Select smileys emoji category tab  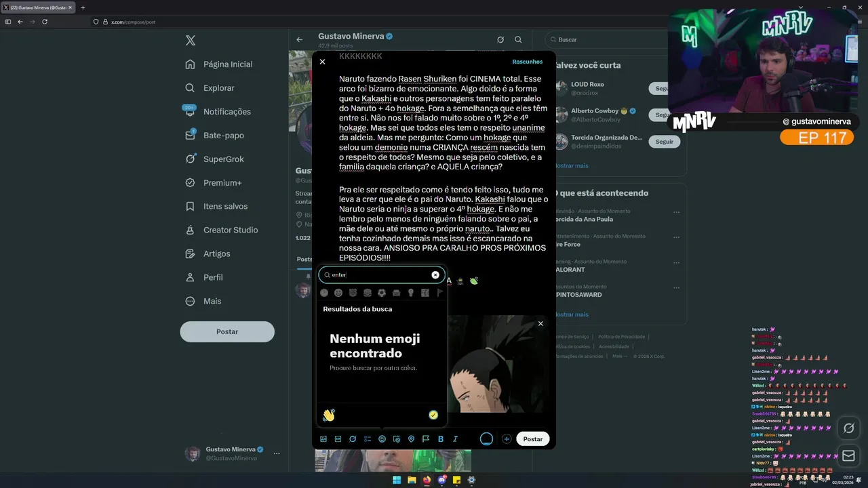(338, 293)
